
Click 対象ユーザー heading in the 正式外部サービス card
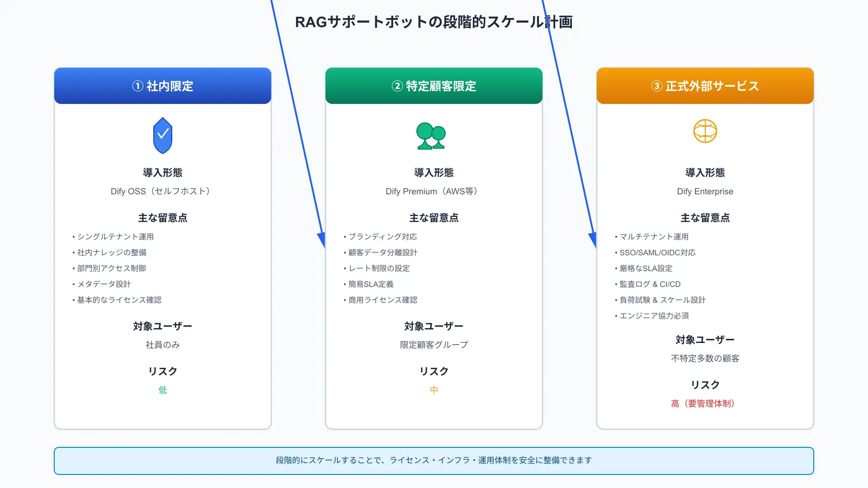click(x=705, y=340)
